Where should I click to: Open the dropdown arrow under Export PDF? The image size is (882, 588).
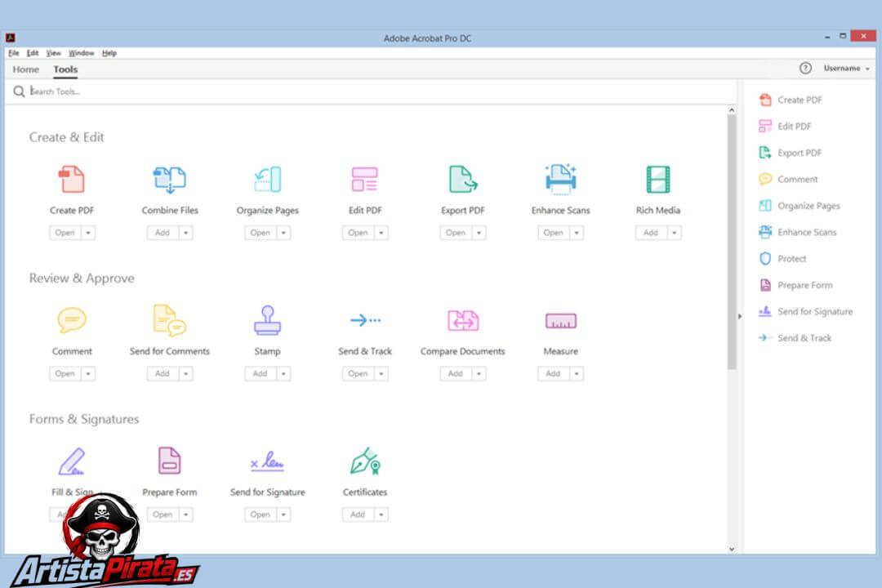coord(479,233)
